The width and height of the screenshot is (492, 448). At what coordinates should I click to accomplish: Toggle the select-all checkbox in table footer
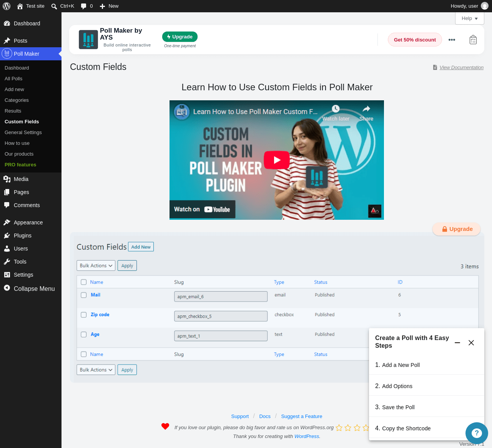[84, 354]
